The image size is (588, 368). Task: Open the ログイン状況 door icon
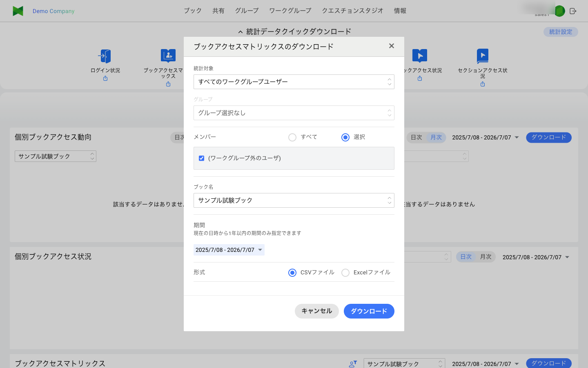point(105,56)
